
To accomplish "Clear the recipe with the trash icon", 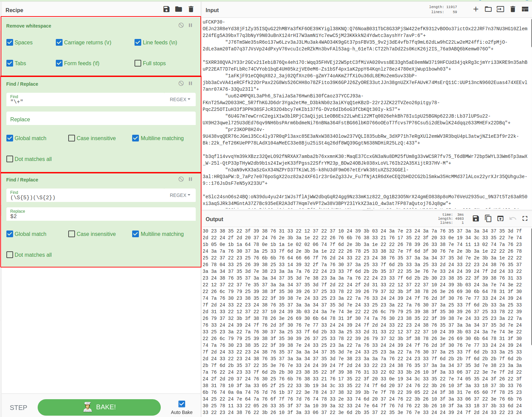I will pos(191,9).
